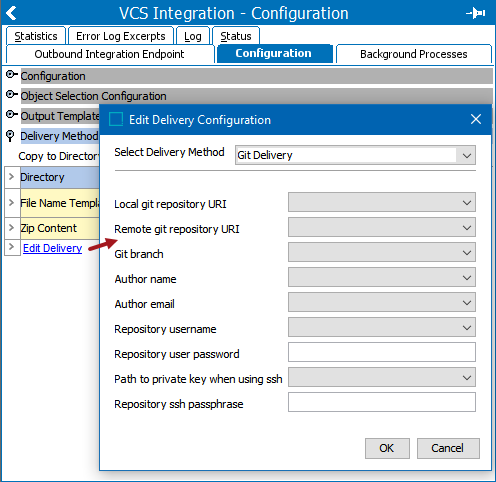The height and width of the screenshot is (482, 496).
Task: Click the Cancel button
Action: click(x=448, y=448)
